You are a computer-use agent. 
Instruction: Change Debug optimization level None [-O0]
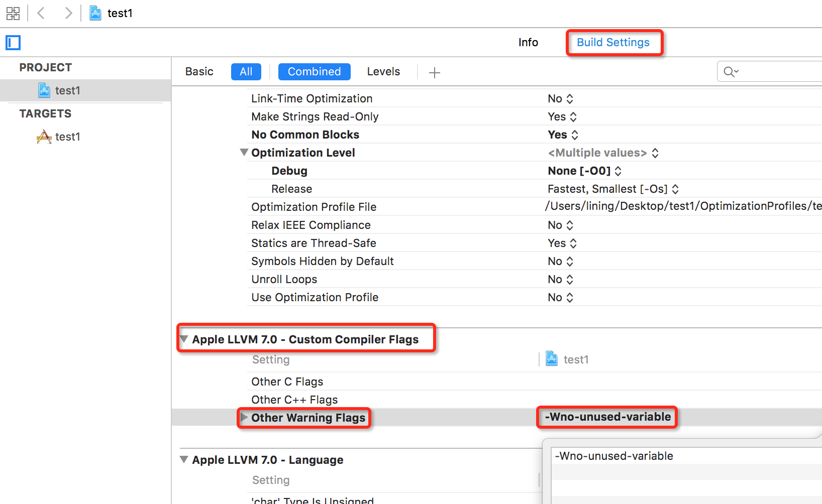585,171
